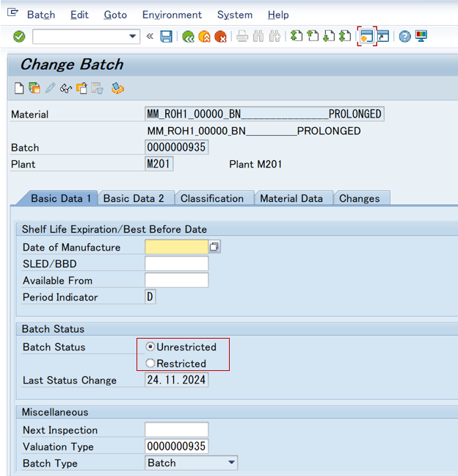The image size is (458, 476).
Task: Click the Create batch blank page icon
Action: (19, 89)
